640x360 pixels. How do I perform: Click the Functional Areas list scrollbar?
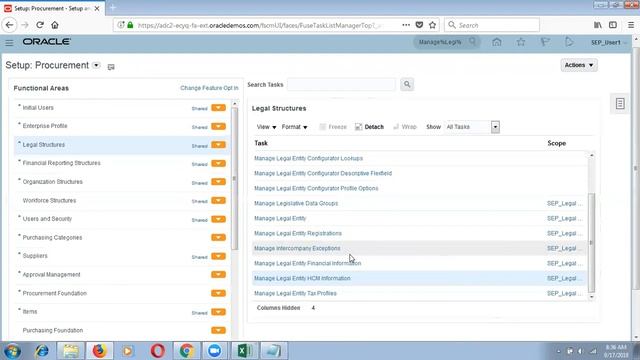tap(235, 178)
